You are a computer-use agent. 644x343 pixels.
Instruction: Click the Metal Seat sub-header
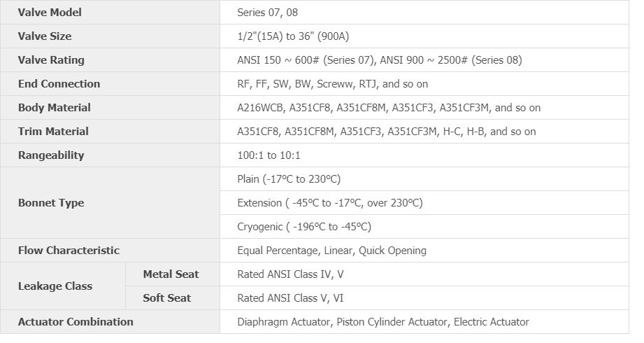click(171, 274)
